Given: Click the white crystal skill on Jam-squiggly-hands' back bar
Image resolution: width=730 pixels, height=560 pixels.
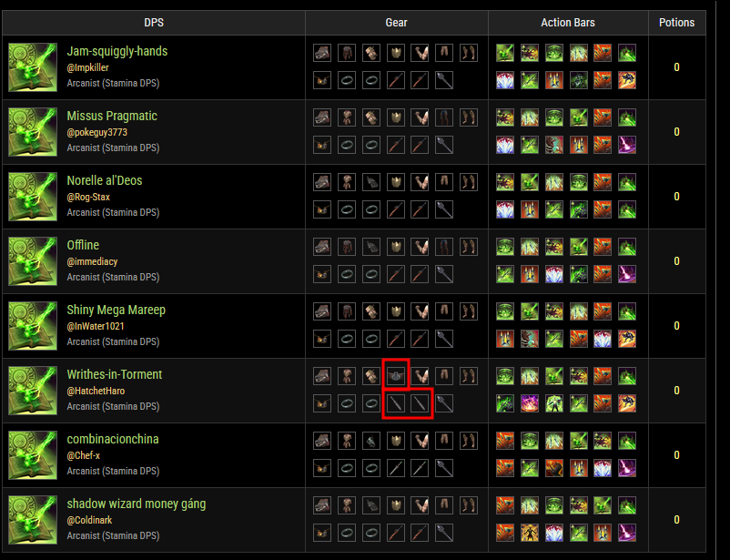Looking at the screenshot, I should click(505, 80).
